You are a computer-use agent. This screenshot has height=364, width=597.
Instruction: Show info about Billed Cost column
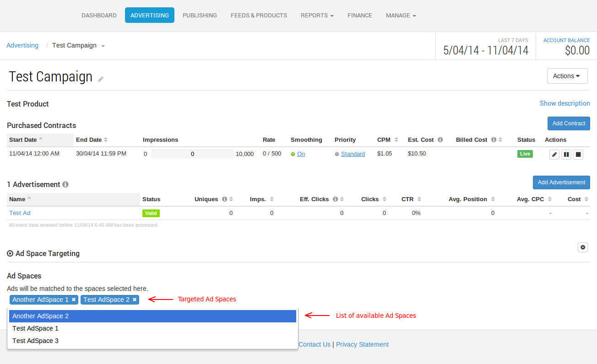pos(494,140)
